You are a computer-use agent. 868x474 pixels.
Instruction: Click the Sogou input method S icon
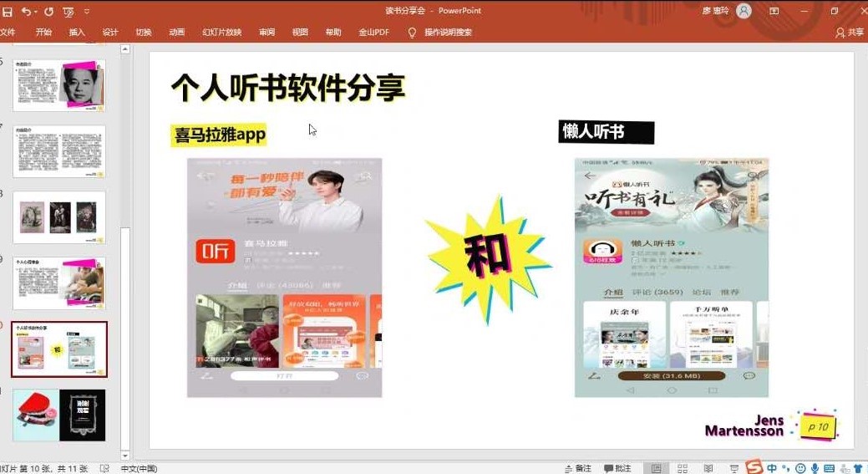(754, 466)
